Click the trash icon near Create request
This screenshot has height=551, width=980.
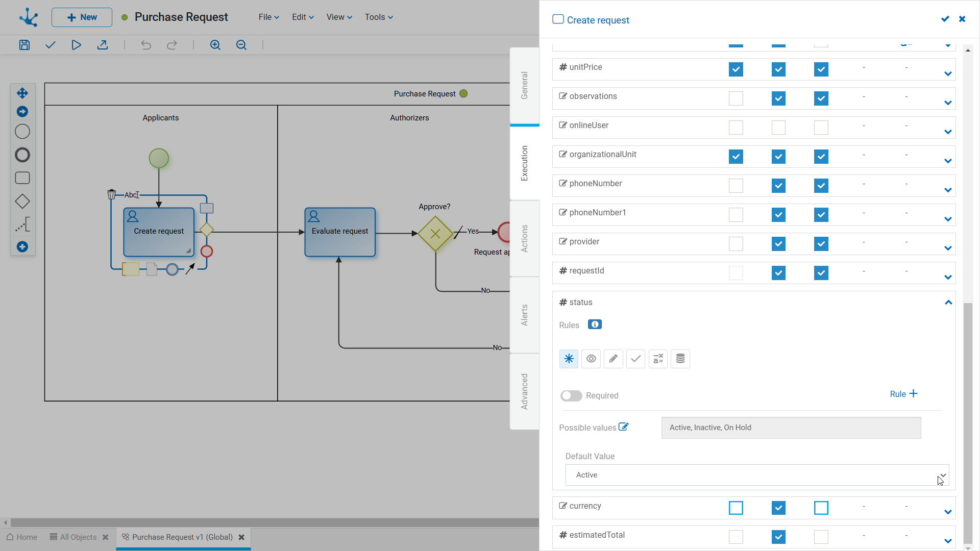click(x=111, y=194)
